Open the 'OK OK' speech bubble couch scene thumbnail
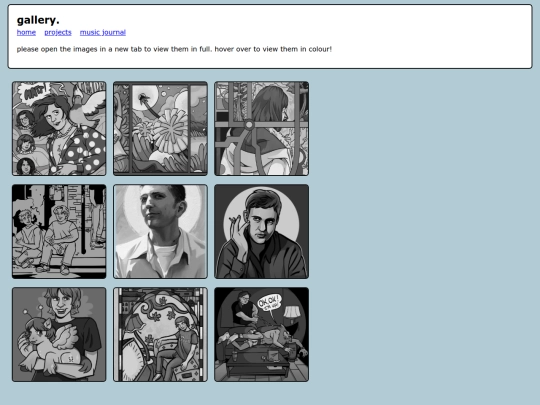The width and height of the screenshot is (540, 405). tap(261, 334)
